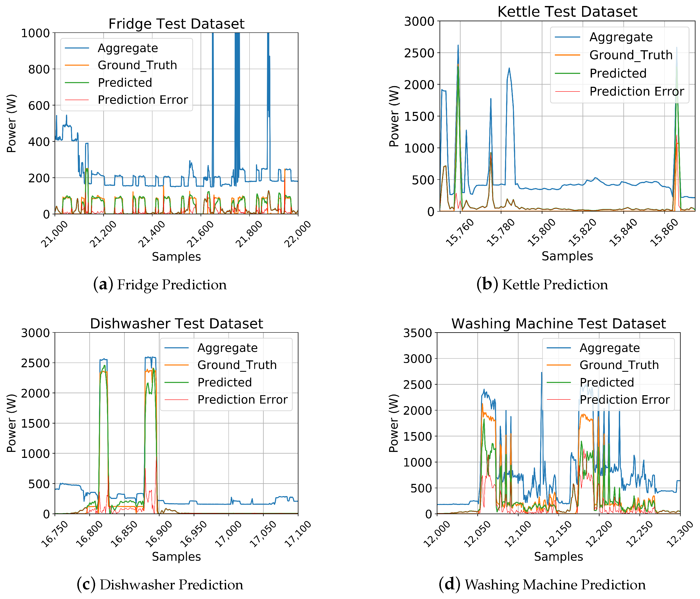Click the 12,150 tick on Washing Machine x-axis
Viewport: 700px width, 599px height.
point(558,534)
